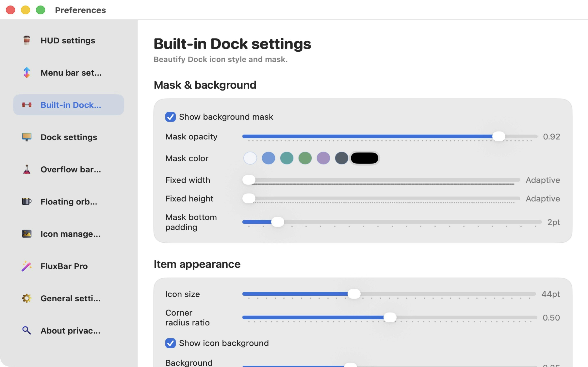The height and width of the screenshot is (367, 588).
Task: Disable Show icon background
Action: 170,343
